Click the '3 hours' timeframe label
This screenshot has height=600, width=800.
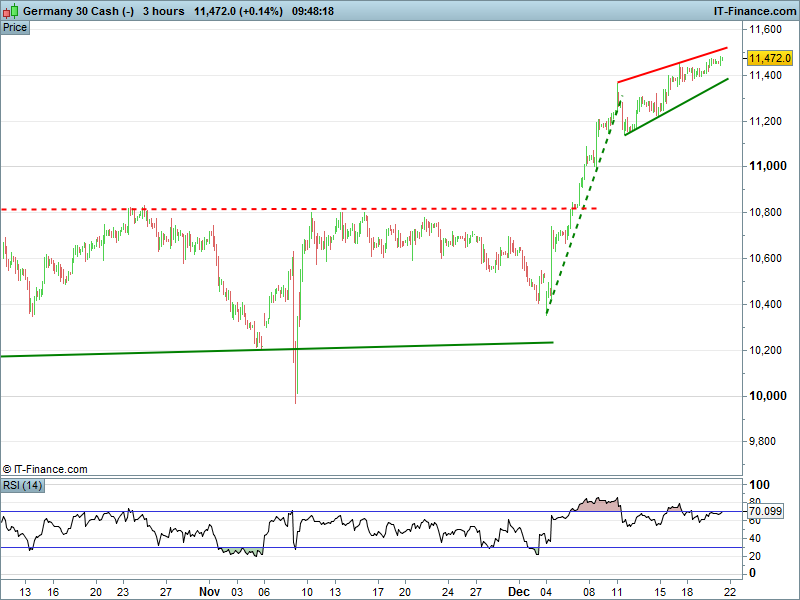pyautogui.click(x=163, y=11)
